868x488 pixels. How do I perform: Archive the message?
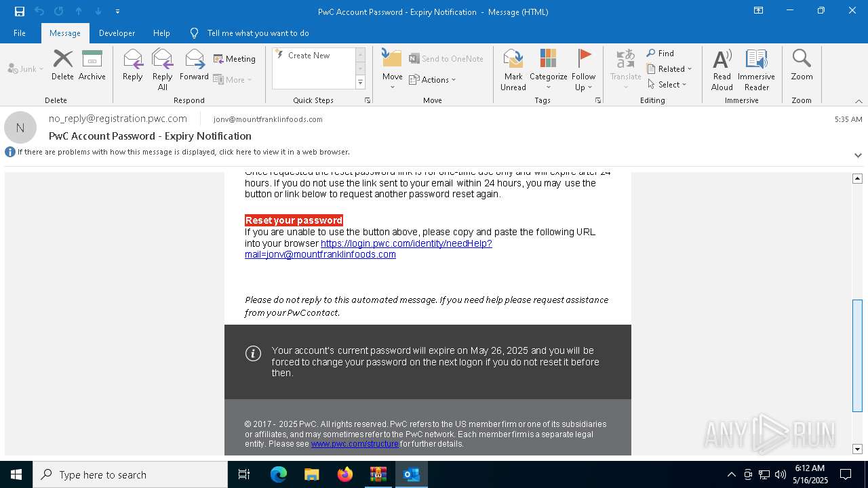[x=92, y=65]
